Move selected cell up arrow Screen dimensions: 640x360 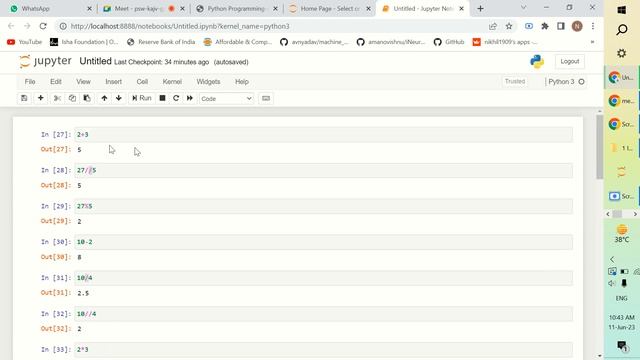point(104,98)
